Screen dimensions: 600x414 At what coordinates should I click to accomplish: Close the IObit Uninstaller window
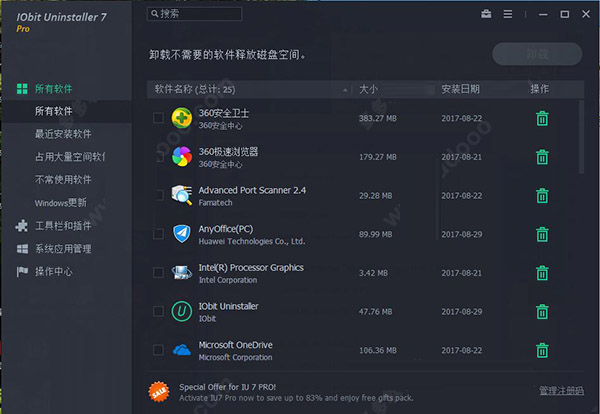(x=586, y=14)
